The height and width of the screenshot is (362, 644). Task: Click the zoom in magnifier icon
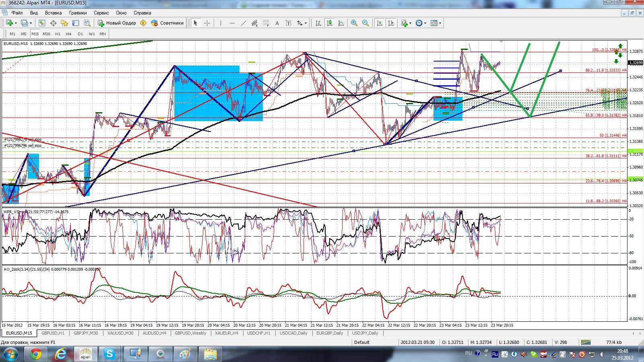[x=354, y=23]
